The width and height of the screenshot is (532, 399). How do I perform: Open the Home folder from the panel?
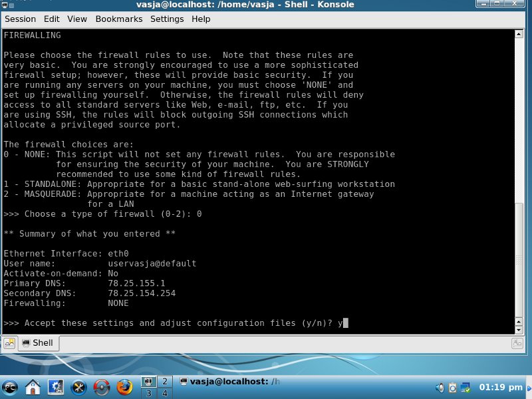tap(33, 386)
